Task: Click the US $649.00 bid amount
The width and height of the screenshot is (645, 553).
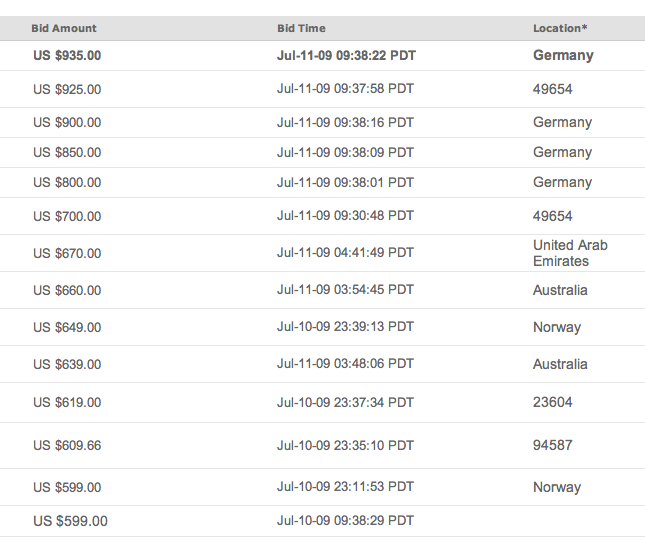Action: pos(67,328)
